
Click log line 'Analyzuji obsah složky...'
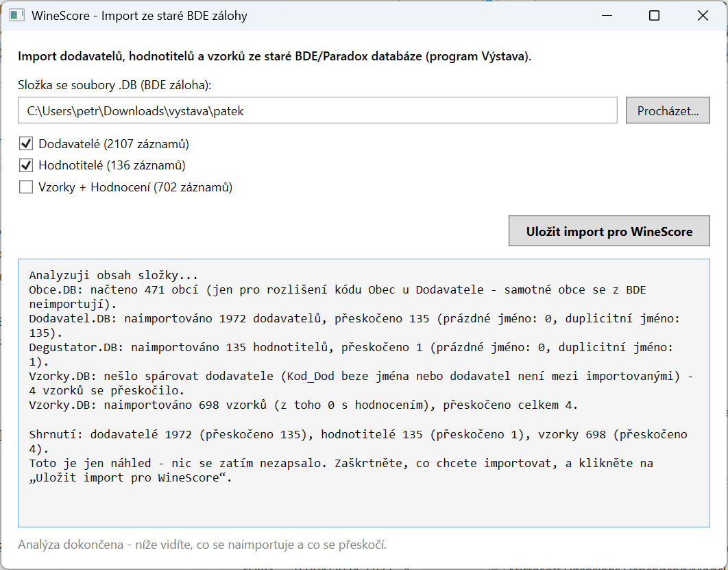(x=114, y=275)
